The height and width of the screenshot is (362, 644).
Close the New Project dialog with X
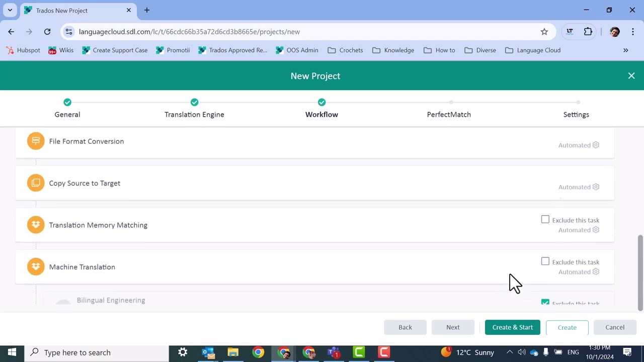[631, 76]
